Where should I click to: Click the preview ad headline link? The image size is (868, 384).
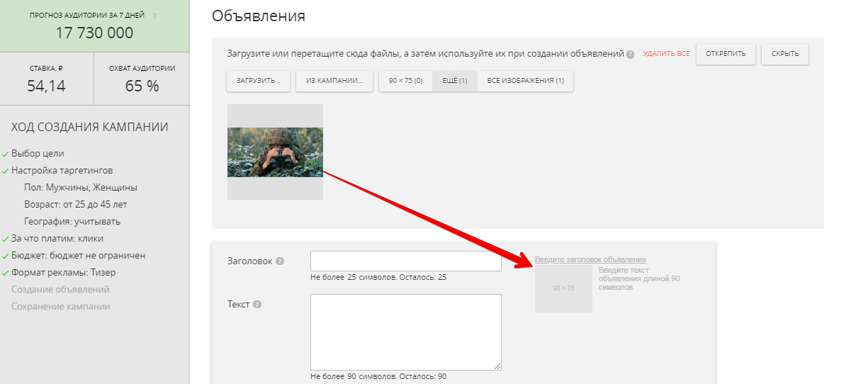(x=590, y=259)
